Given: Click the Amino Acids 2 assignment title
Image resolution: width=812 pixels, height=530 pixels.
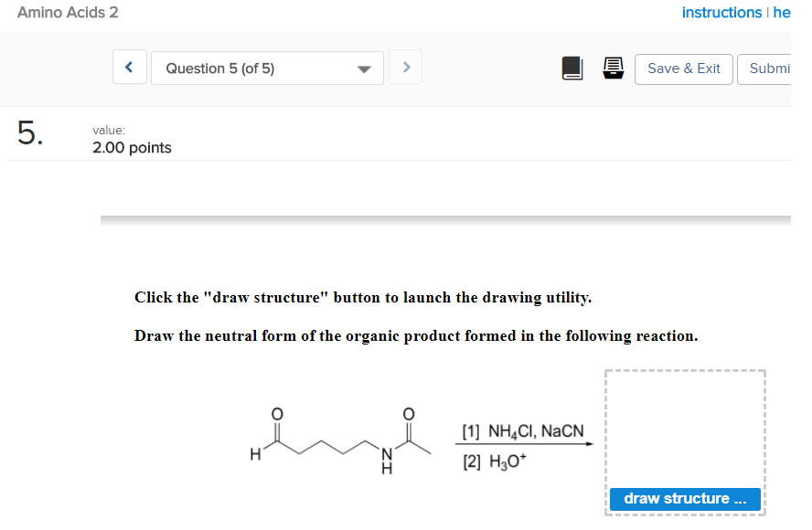Looking at the screenshot, I should point(67,13).
